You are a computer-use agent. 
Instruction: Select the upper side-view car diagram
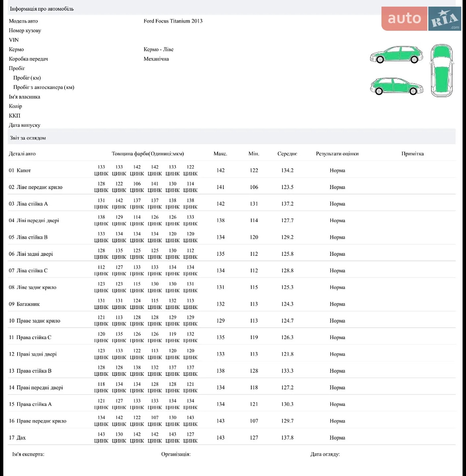tap(397, 55)
